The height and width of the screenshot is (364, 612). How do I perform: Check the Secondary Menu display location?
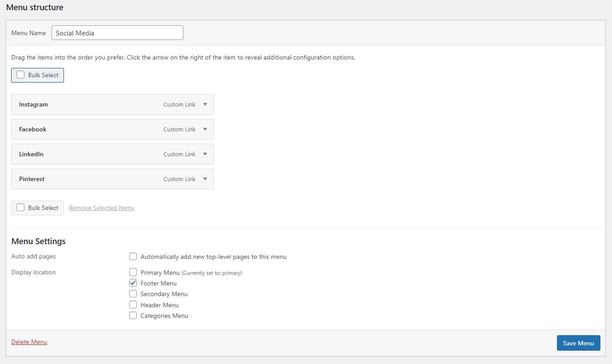point(133,294)
